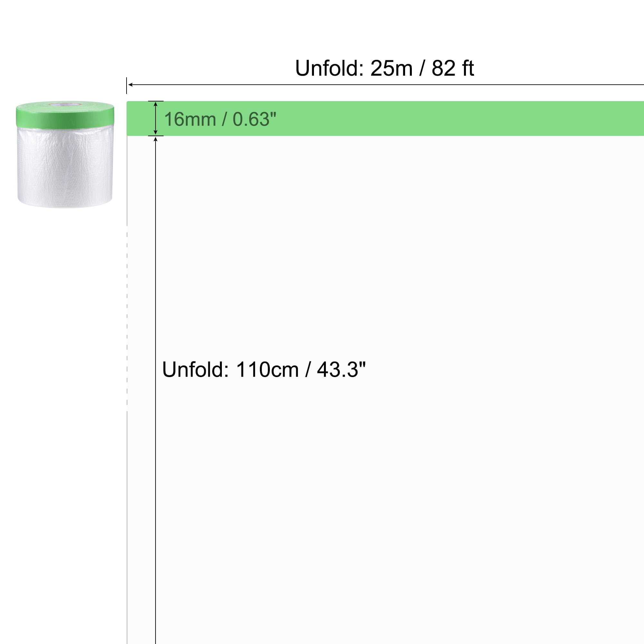Click the left arrowhead of the length line

(x=130, y=85)
